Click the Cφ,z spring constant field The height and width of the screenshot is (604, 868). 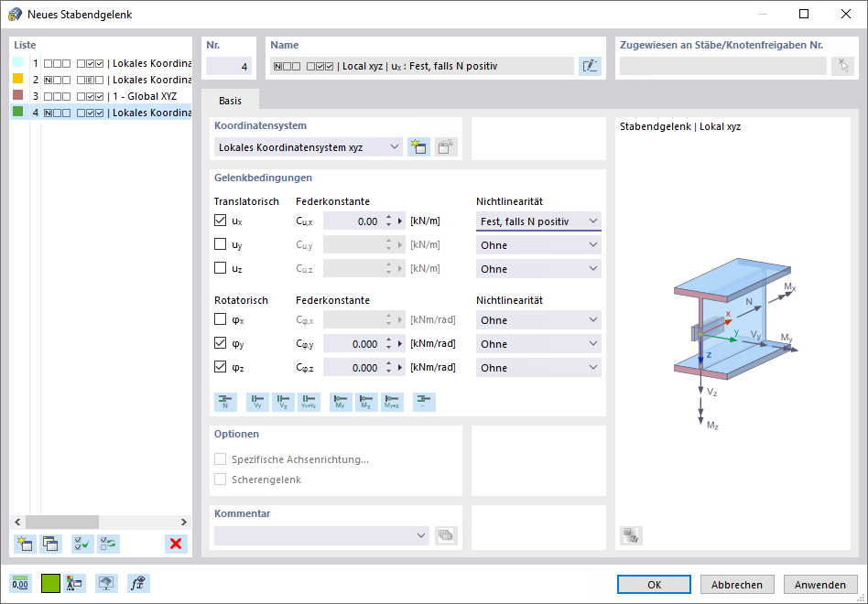point(353,368)
